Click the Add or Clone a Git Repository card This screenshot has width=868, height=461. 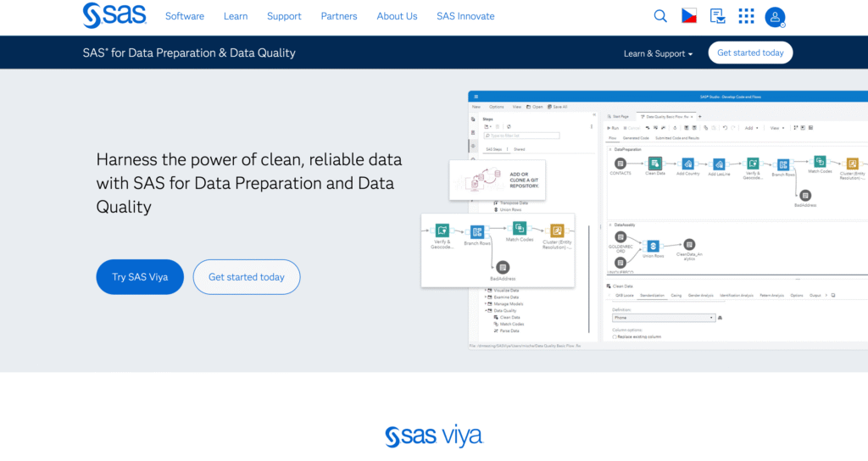(497, 180)
